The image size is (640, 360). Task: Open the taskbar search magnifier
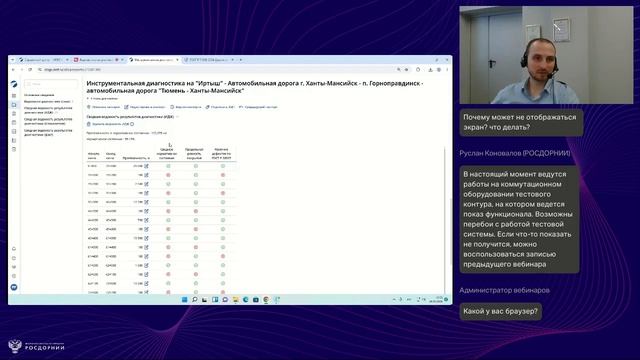coord(195,300)
